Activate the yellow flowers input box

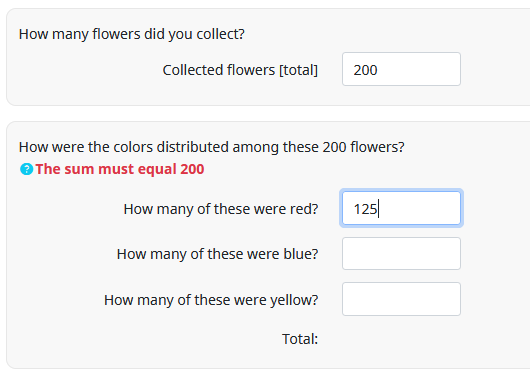pyautogui.click(x=401, y=299)
